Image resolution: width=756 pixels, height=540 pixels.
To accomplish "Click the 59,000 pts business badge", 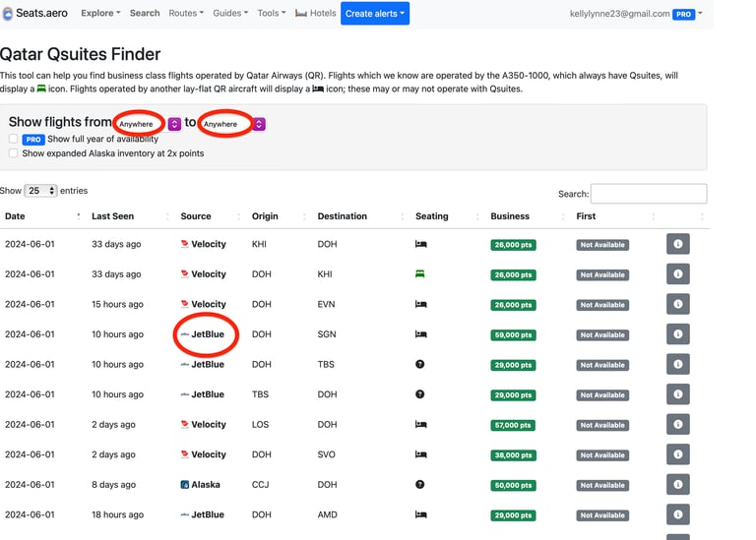I will point(513,334).
